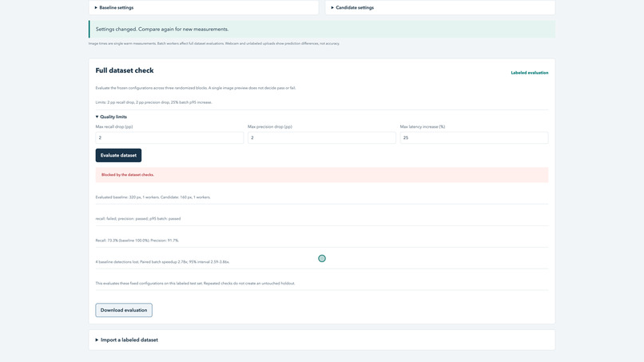Focus the Max recall drop field
Image resolution: width=644 pixels, height=362 pixels.
click(x=169, y=137)
